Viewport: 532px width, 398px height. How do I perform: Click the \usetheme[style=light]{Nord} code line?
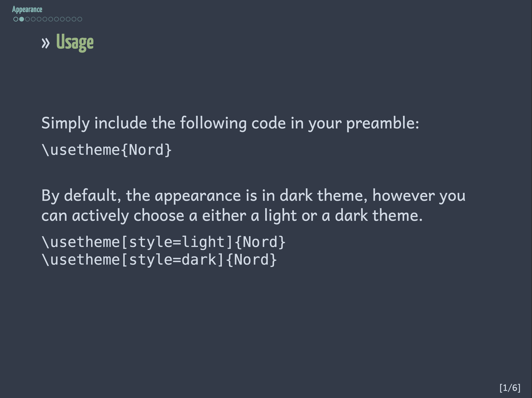(x=164, y=242)
